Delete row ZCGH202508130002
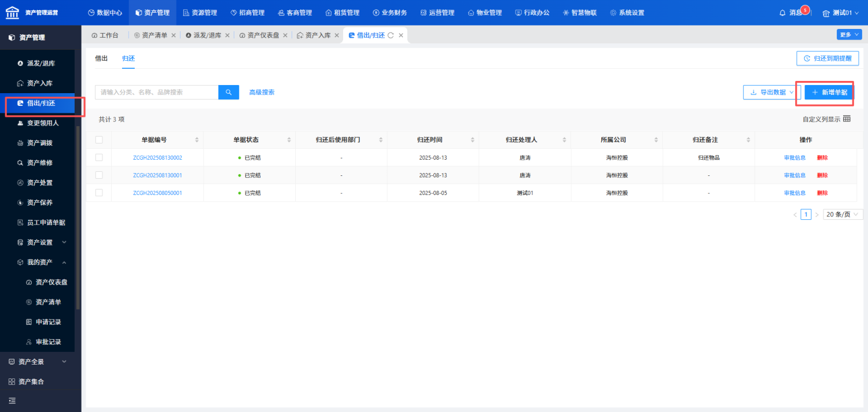868x412 pixels. [x=822, y=157]
